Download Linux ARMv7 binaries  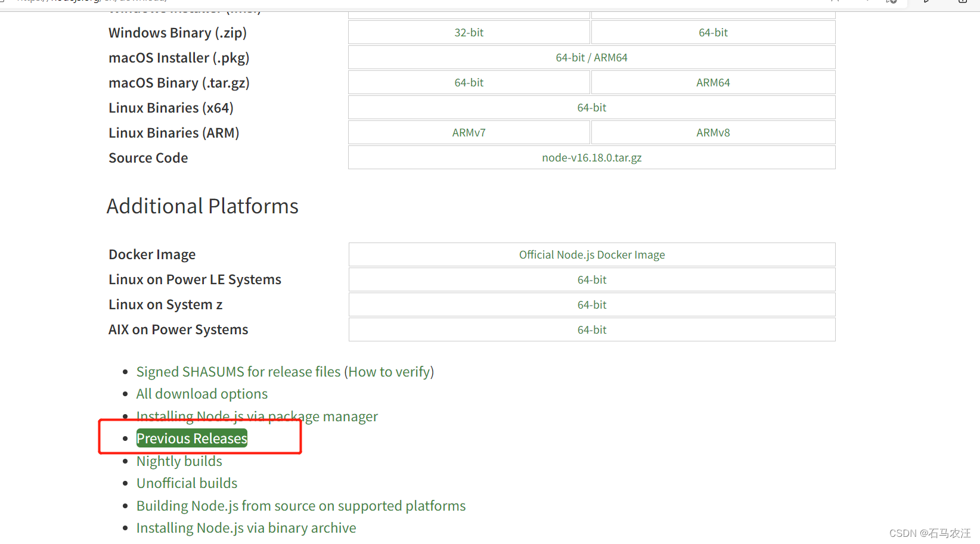(469, 133)
